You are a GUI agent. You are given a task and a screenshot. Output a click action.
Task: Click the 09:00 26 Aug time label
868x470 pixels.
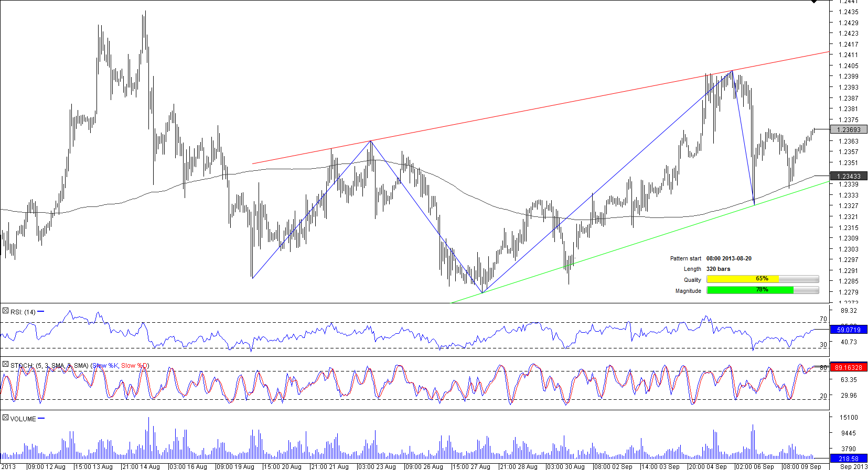[424, 466]
